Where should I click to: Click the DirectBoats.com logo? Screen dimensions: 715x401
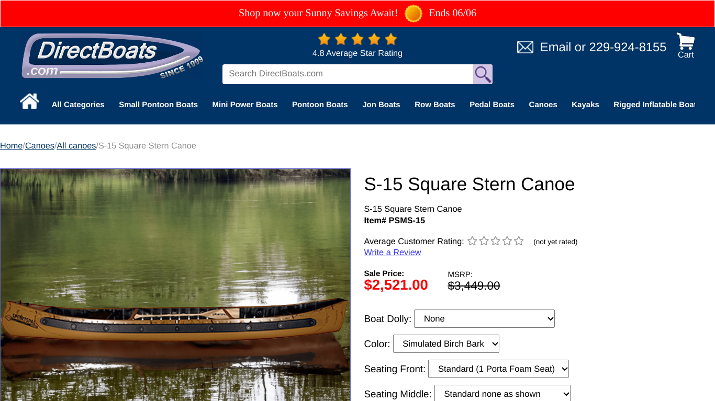111,56
